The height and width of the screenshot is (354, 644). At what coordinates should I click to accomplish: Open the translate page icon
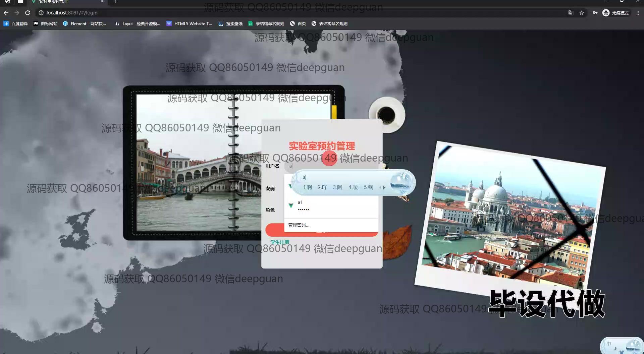571,13
